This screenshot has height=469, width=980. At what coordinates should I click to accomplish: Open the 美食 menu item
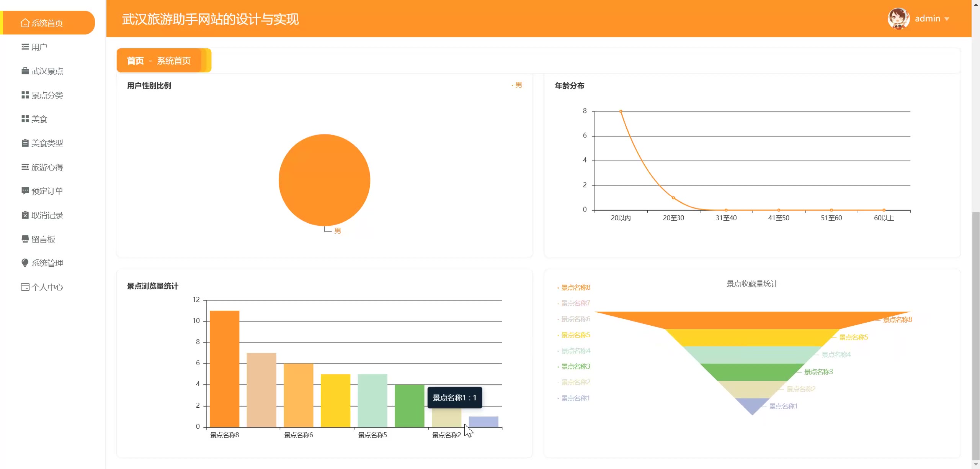(39, 119)
